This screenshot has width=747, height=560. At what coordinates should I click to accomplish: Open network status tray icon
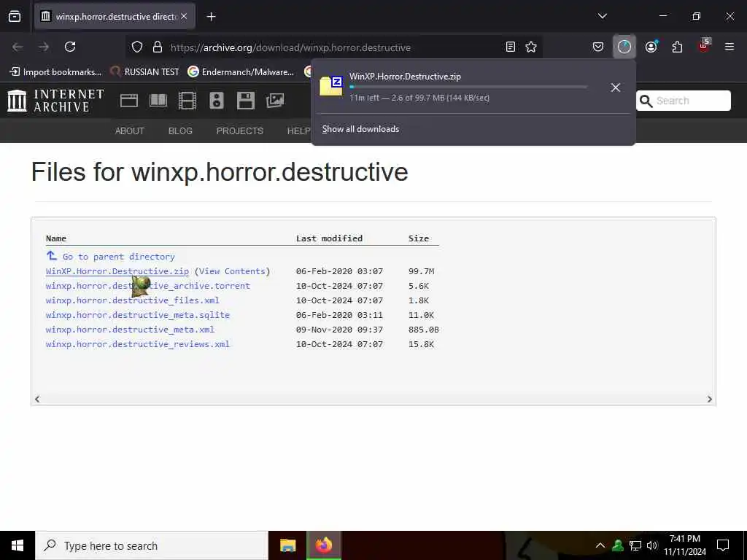tap(635, 545)
